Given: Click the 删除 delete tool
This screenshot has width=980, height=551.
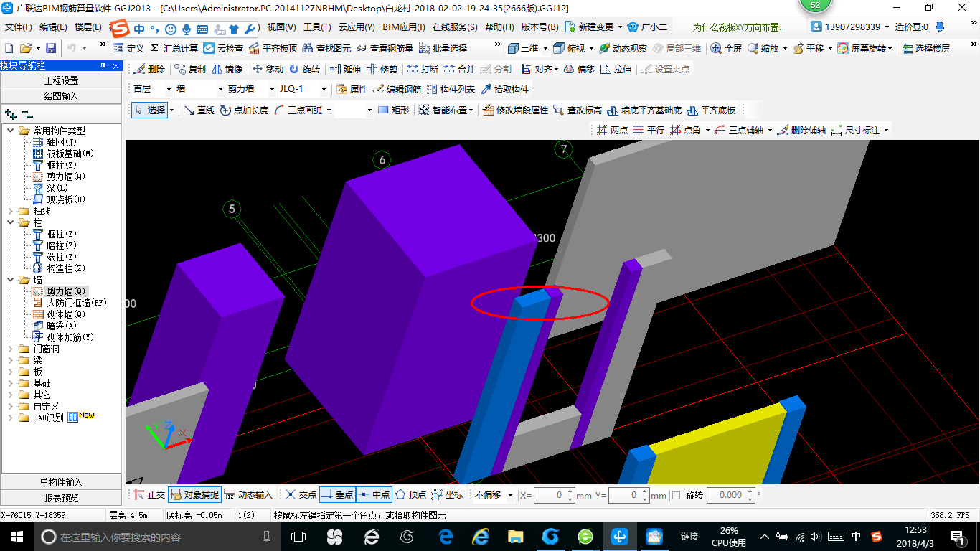Looking at the screenshot, I should point(149,70).
